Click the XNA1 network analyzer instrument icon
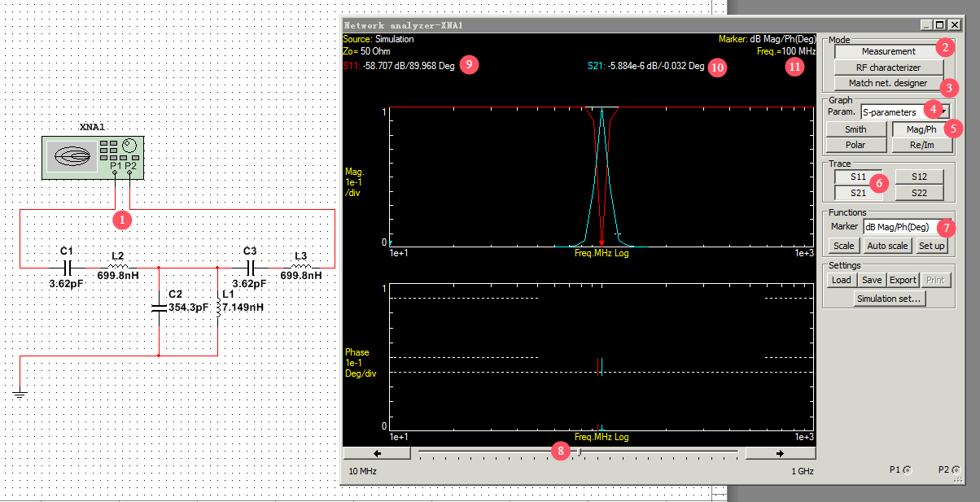The width and height of the screenshot is (980, 502). click(x=94, y=157)
